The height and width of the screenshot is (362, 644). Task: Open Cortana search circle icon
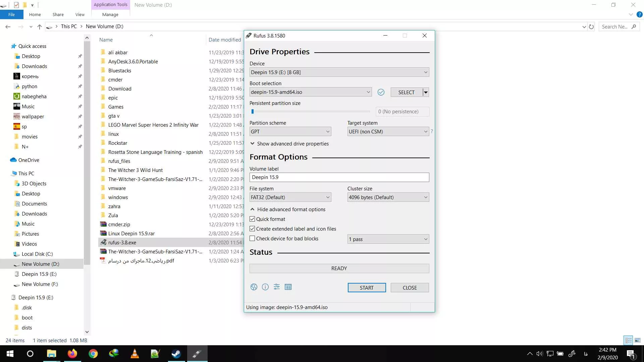[30, 354]
